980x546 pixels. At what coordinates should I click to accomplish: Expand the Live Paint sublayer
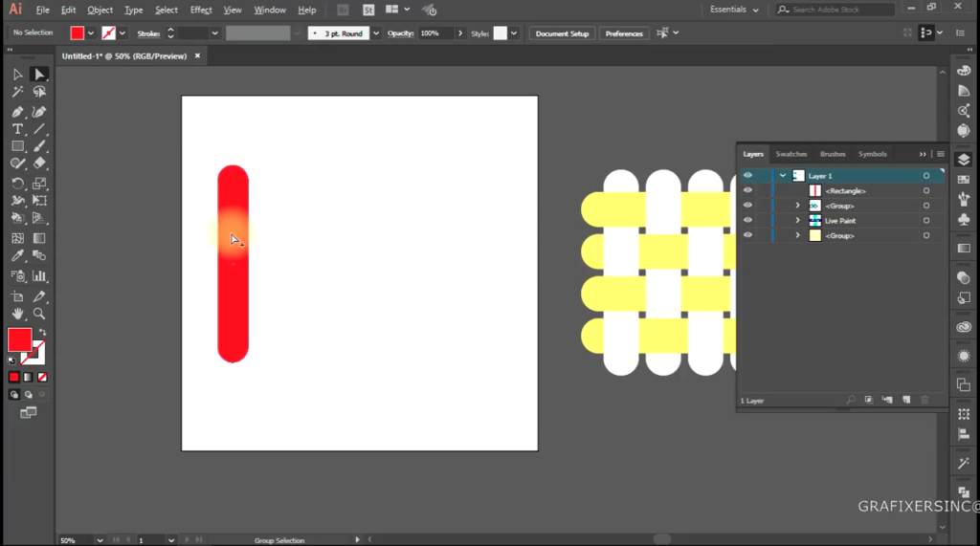point(797,221)
